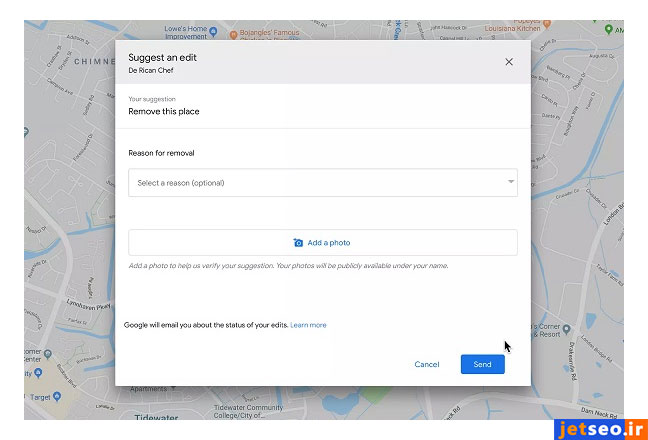Open the Select a reason dropdown

tap(322, 183)
